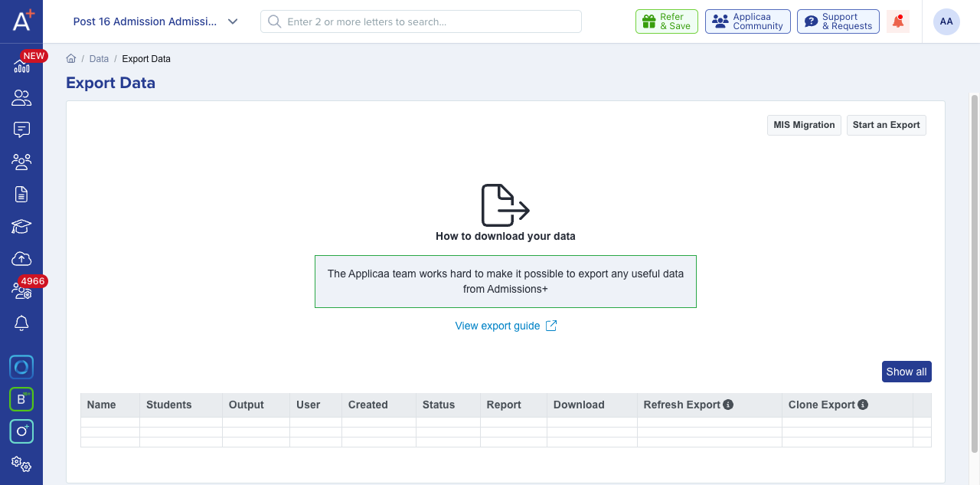Click the Start an Export button
This screenshot has width=980, height=485.
click(887, 125)
